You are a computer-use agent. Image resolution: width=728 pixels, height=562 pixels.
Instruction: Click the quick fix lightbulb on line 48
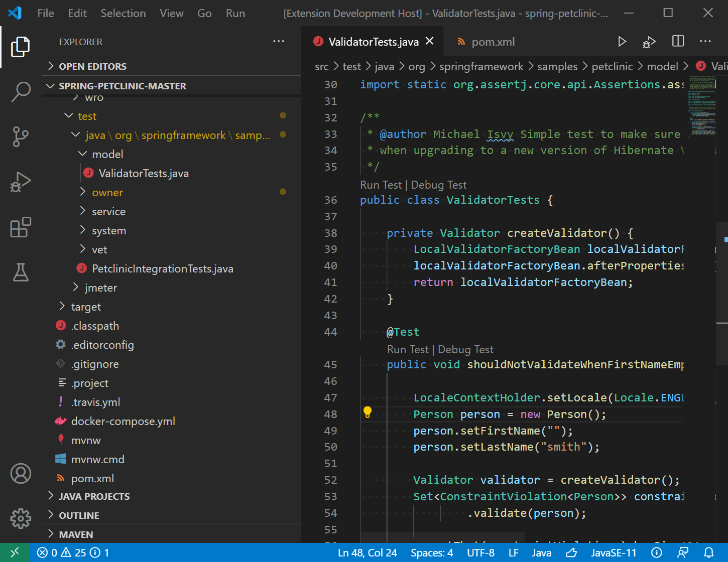tap(368, 412)
